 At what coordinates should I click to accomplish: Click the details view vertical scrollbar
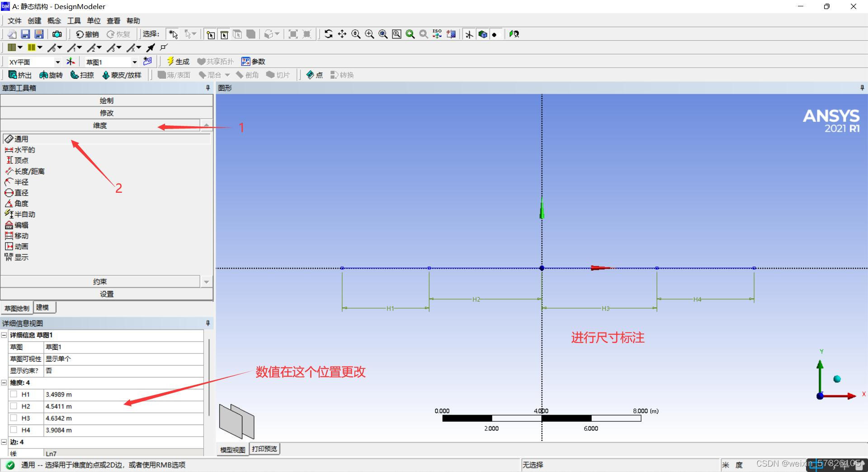click(209, 377)
